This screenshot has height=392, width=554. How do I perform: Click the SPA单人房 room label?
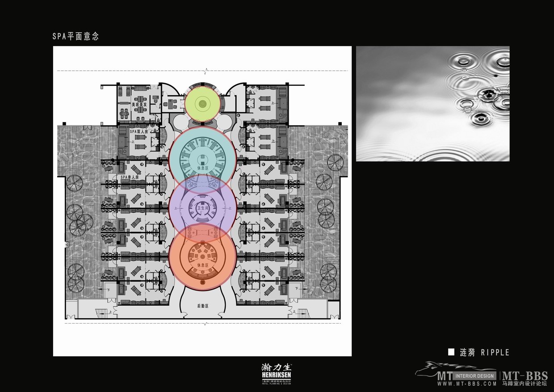[130, 177]
